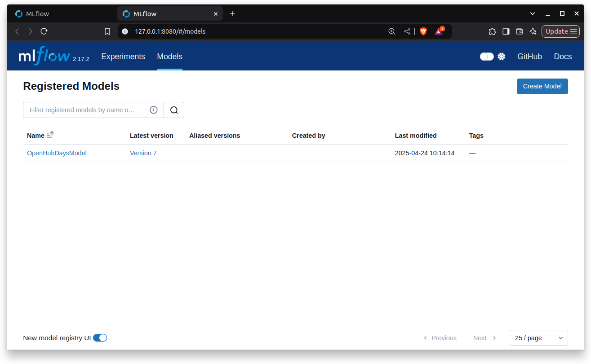Switch to the Models tab
The width and height of the screenshot is (591, 364).
point(169,57)
